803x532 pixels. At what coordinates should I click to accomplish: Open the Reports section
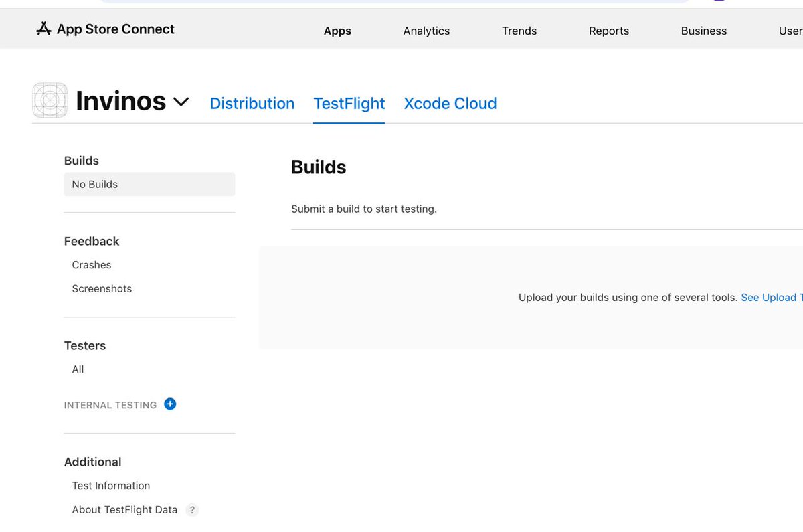pos(609,31)
